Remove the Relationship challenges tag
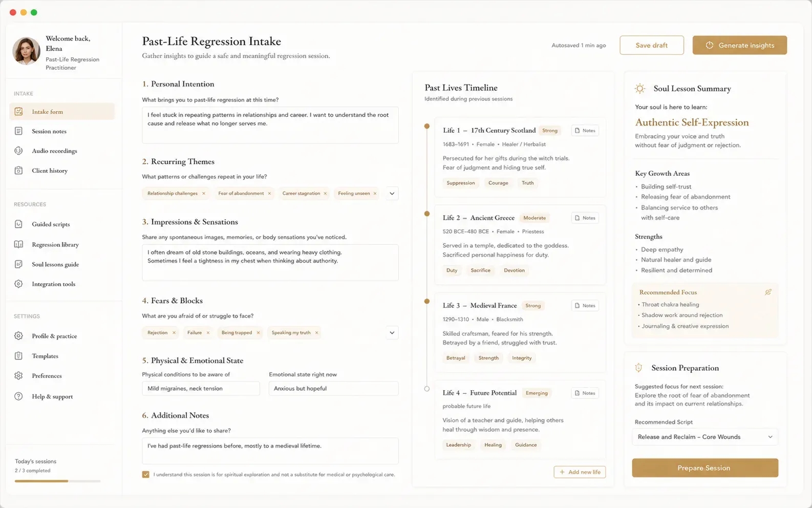Image resolution: width=812 pixels, height=508 pixels. 204,194
